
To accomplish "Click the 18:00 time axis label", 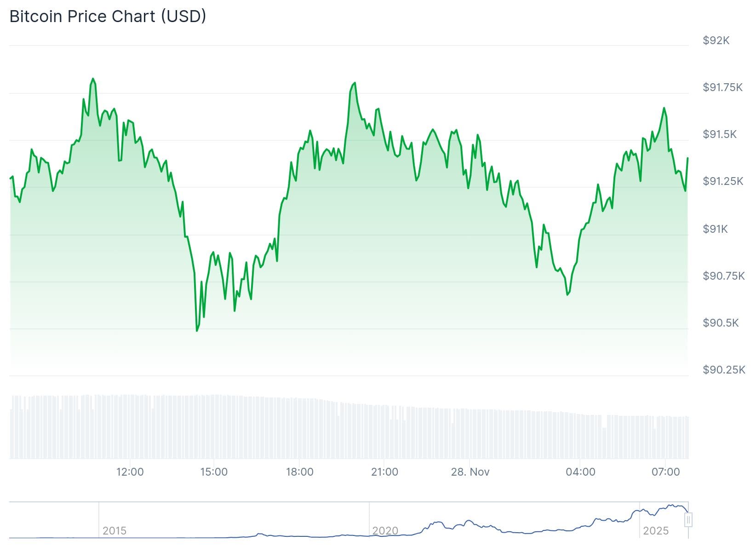I will [299, 472].
